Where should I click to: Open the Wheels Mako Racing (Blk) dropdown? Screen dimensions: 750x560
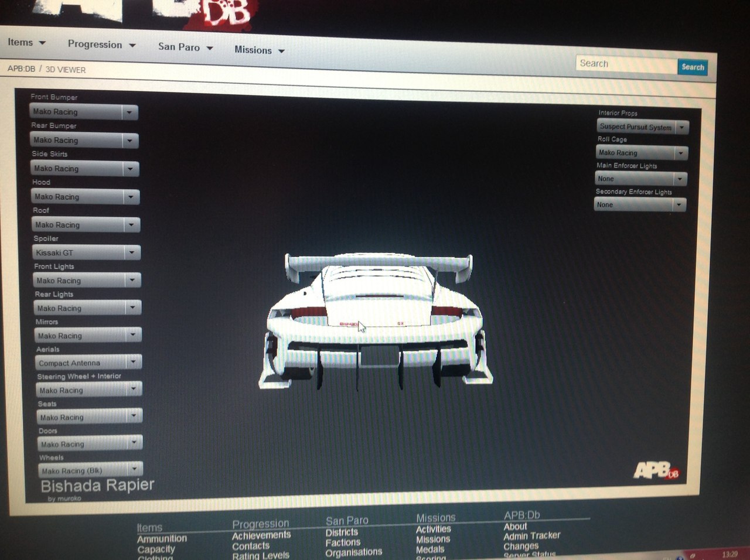pyautogui.click(x=91, y=470)
